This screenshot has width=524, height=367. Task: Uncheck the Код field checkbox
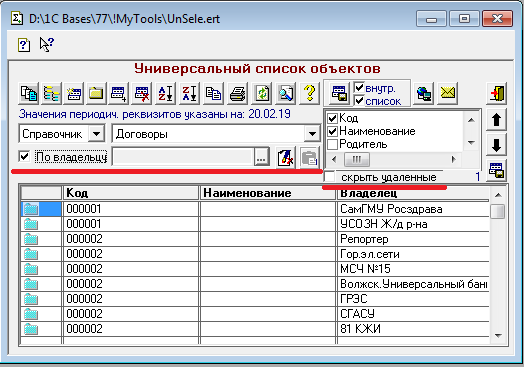332,118
